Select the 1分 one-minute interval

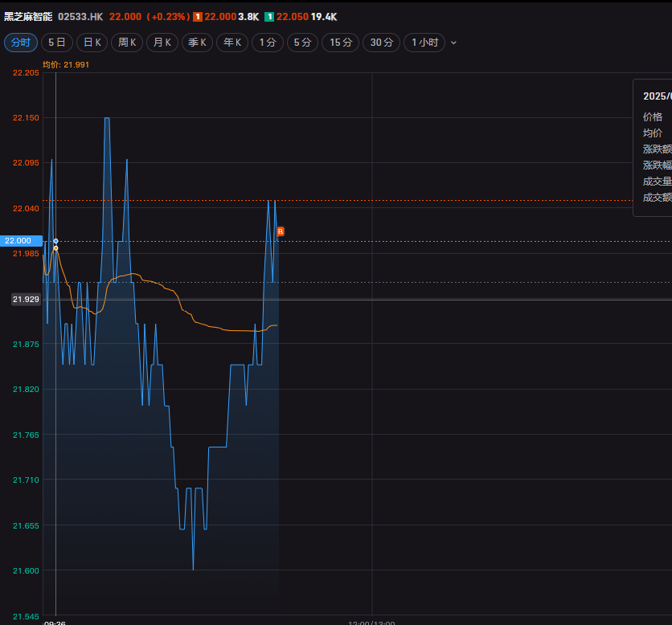(267, 43)
